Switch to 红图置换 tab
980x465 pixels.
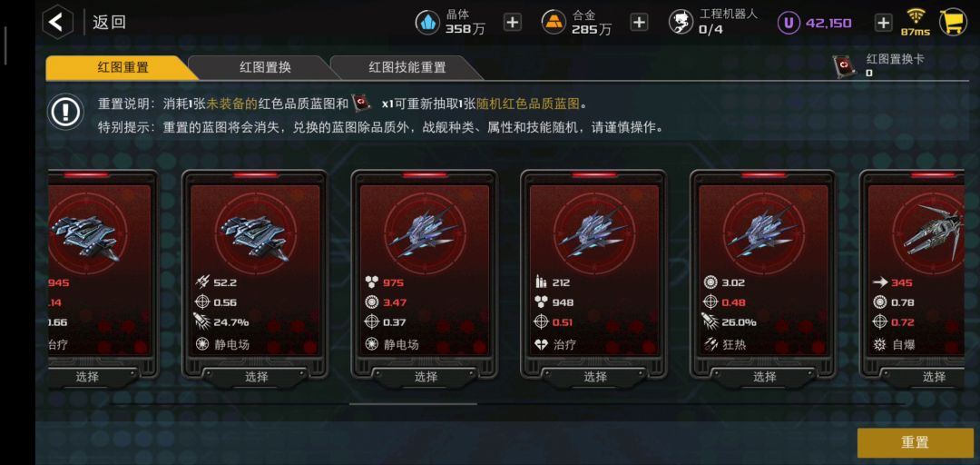[265, 67]
